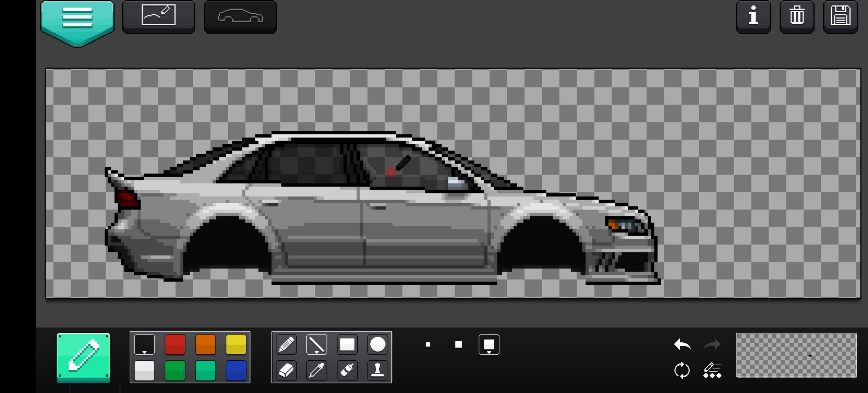This screenshot has width=868, height=393.
Task: Choose the medium brush size
Action: click(458, 344)
